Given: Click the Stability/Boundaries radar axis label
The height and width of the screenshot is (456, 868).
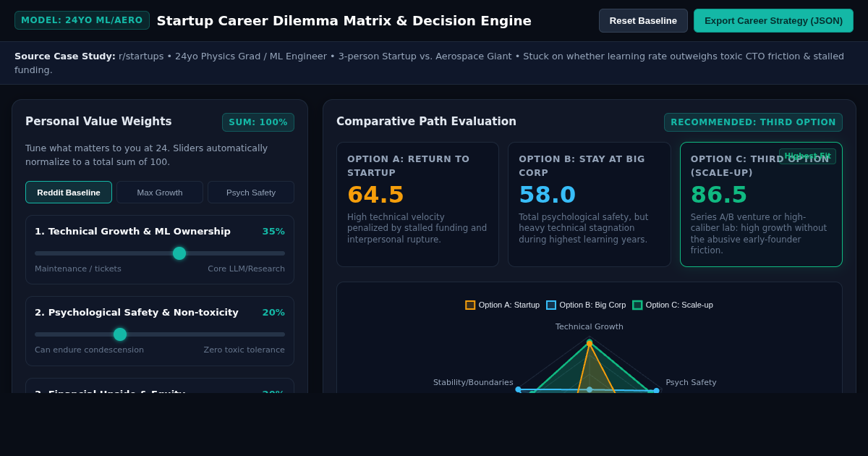Looking at the screenshot, I should 473,383.
